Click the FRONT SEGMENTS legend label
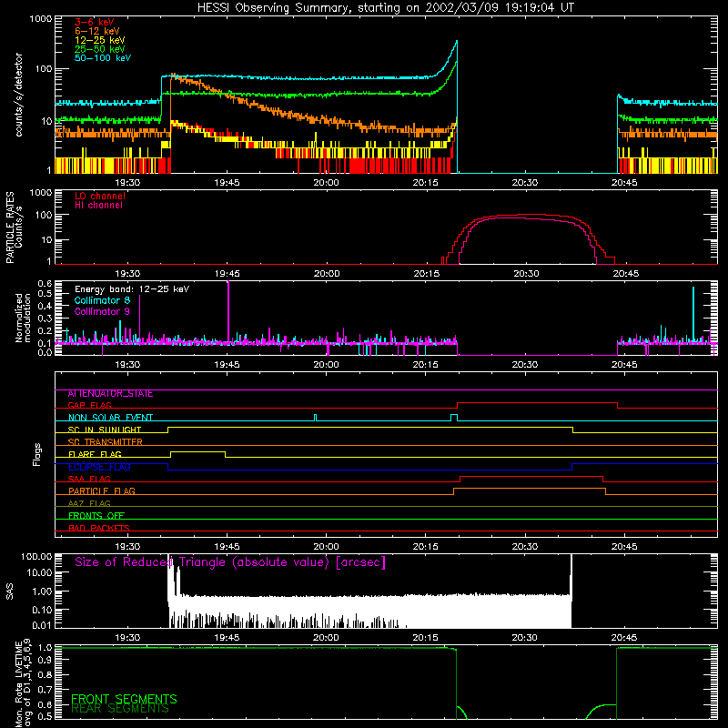 click(124, 699)
